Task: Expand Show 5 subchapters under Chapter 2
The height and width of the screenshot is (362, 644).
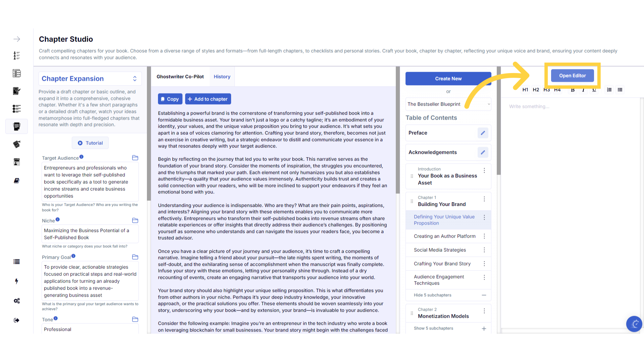Action: (448, 328)
